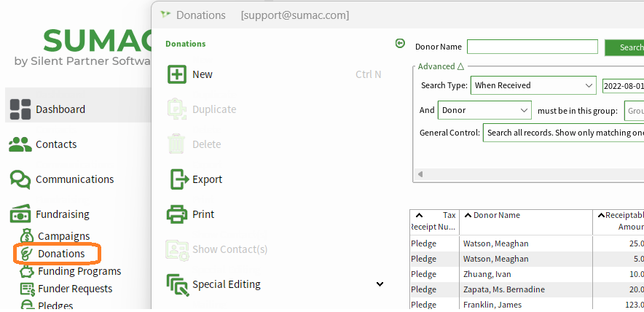Click the Funding Programs piggy bank icon

27,271
